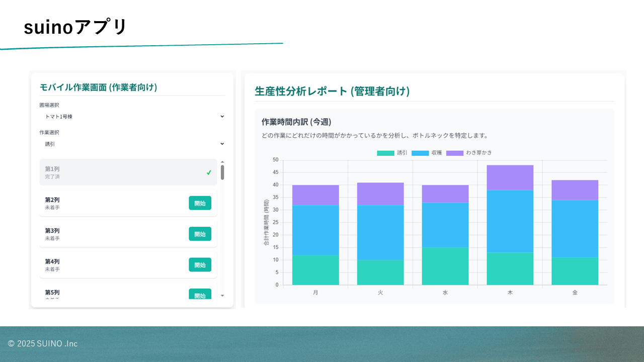Click the 完了済 status text
Screen dimensions: 644x362
(52, 177)
